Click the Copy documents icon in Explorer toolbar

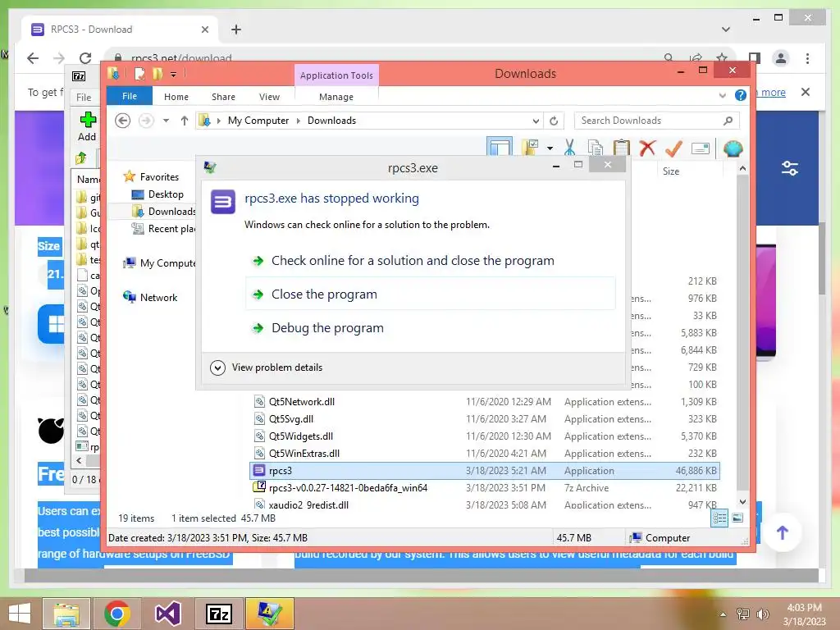[x=596, y=148]
